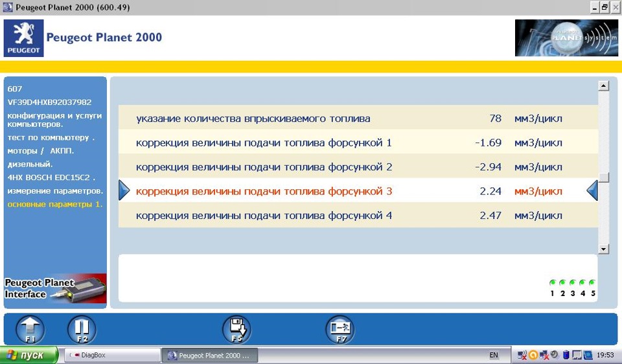Click the grey speaker tray icon
Viewport: 622px width, 364px height.
(555, 354)
